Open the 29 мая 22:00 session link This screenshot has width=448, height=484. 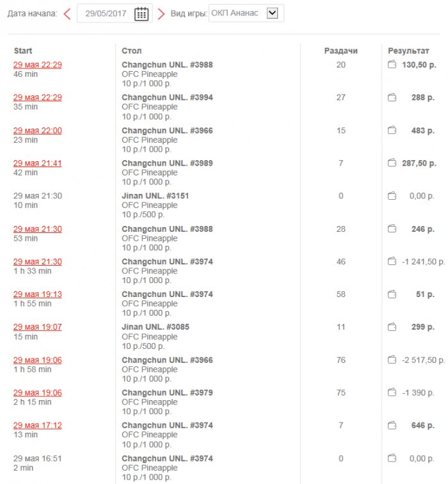click(38, 131)
